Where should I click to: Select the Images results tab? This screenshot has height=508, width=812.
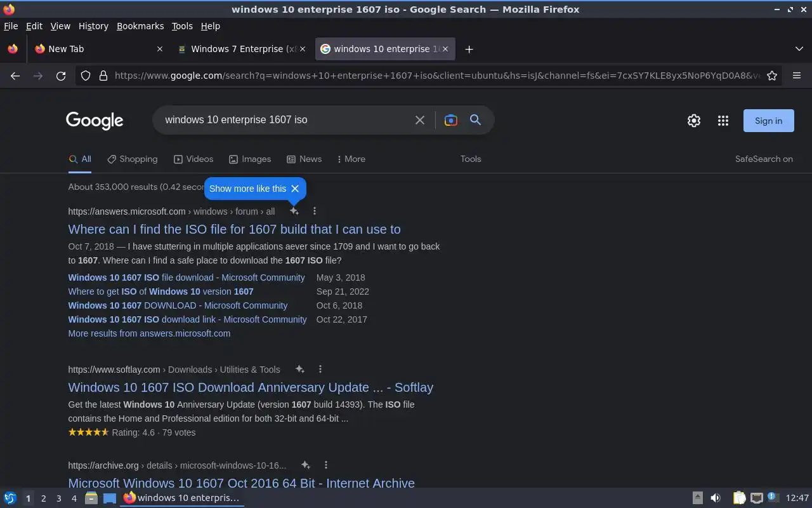click(x=250, y=159)
